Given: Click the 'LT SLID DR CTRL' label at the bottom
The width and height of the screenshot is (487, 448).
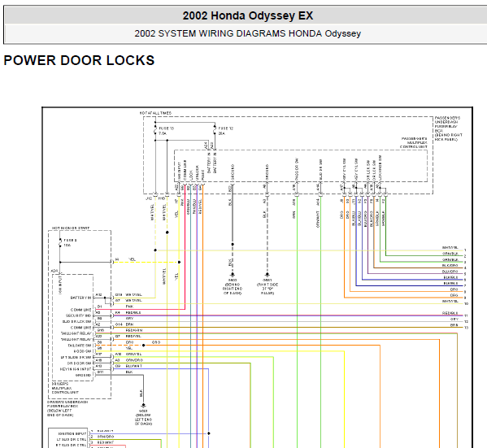Looking at the screenshot, I should pos(71,440).
